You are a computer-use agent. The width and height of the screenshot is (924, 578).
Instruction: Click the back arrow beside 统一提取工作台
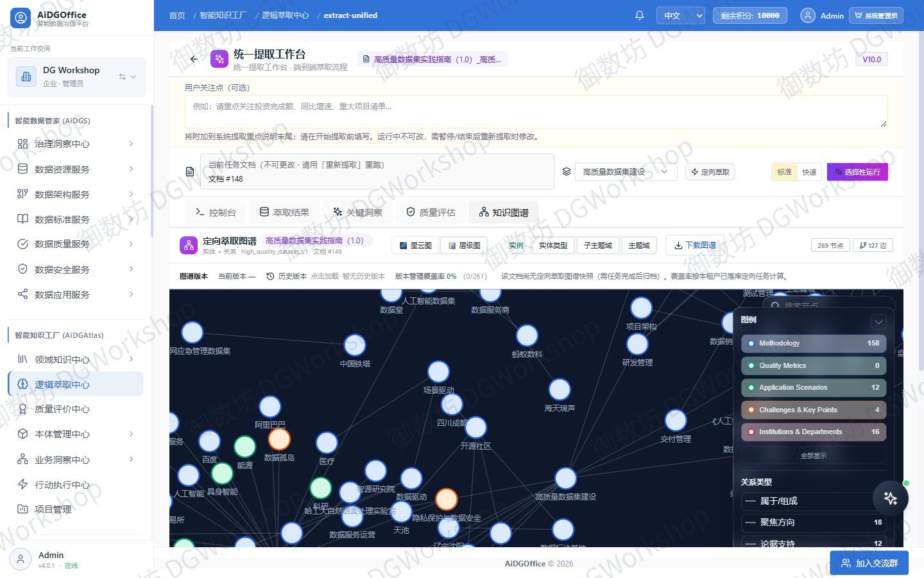pos(194,59)
